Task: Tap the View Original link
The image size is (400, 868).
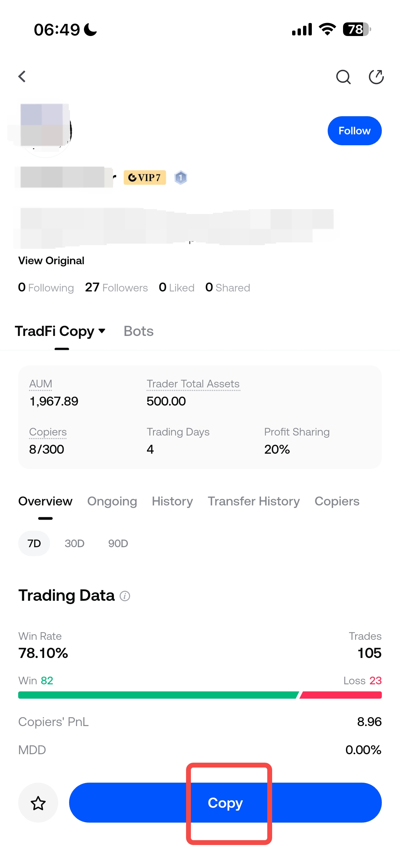Action: pos(51,261)
